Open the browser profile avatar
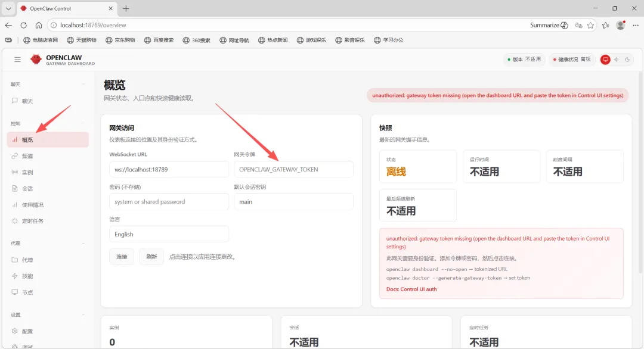Image resolution: width=644 pixels, height=349 pixels. 621,25
